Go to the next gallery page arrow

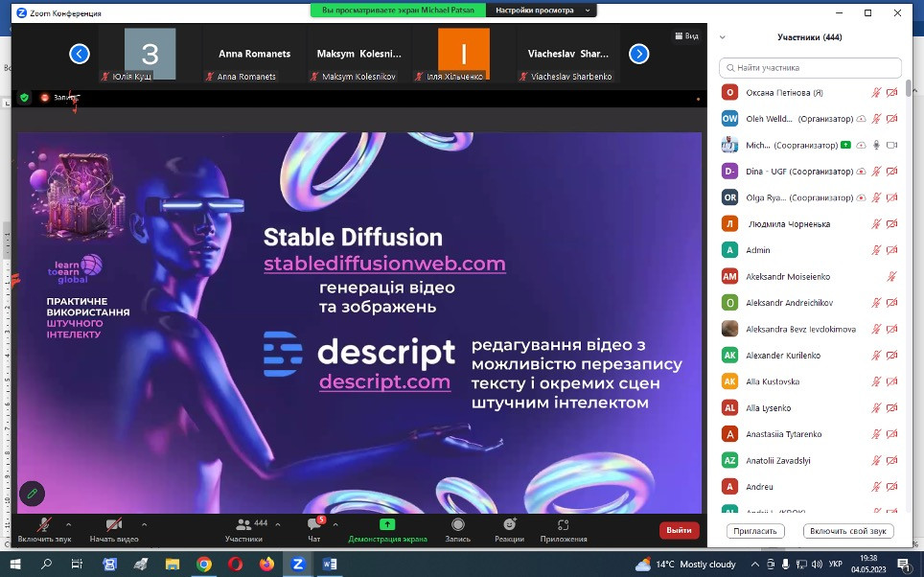(638, 54)
